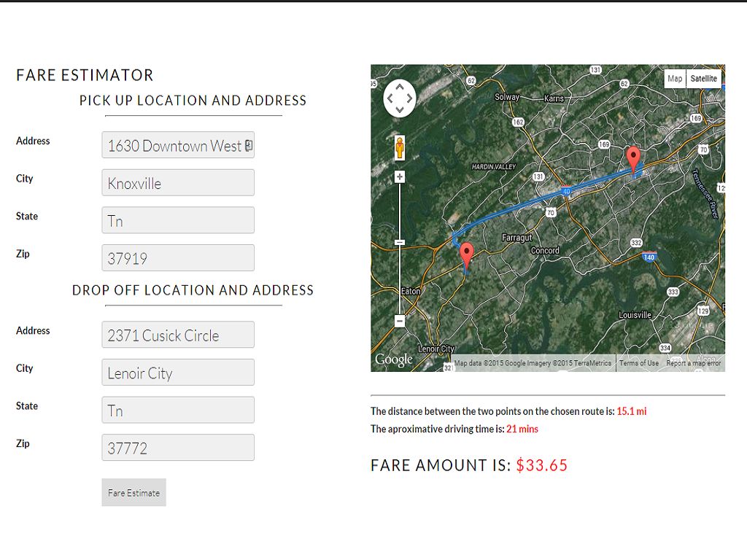Focus the pickup City field showing Knoxville
The image size is (747, 560).
178,182
